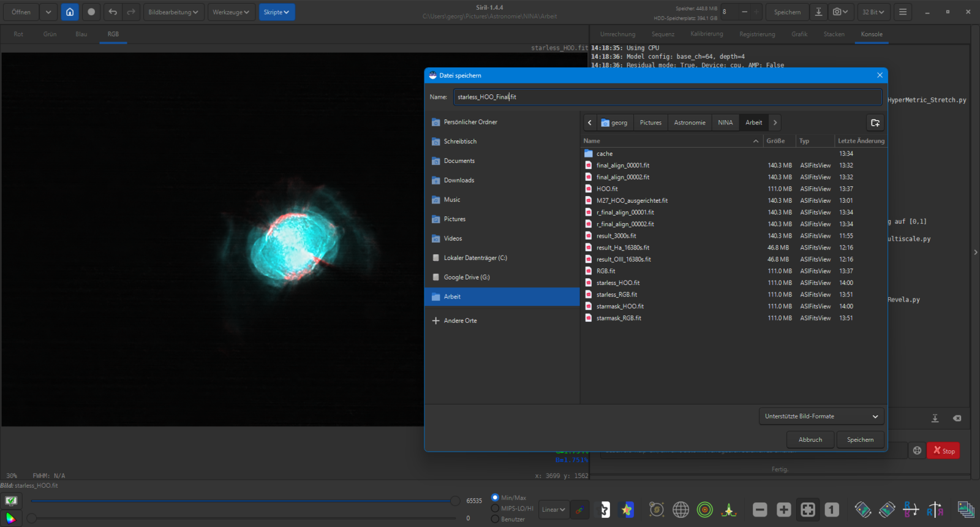Click the Speichern button in the dialog
Viewport: 980px width, 527px height.
tap(860, 439)
